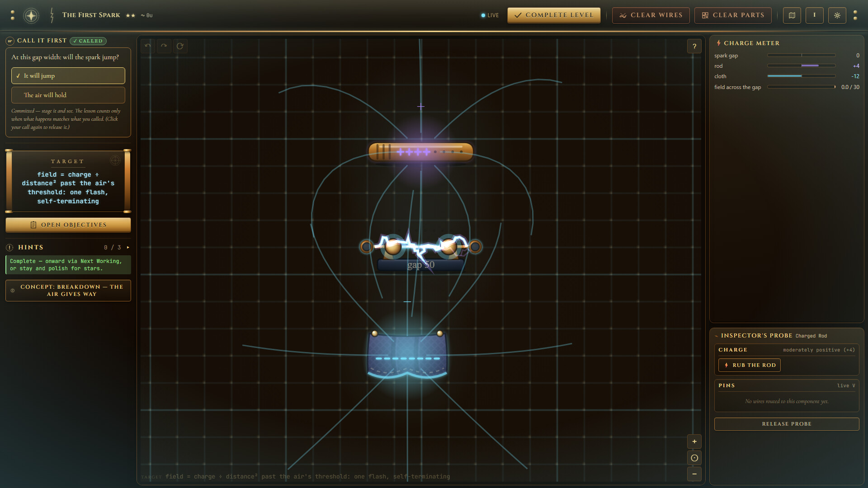The width and height of the screenshot is (868, 488).
Task: Click the rod charge meter bar
Action: pos(802,66)
